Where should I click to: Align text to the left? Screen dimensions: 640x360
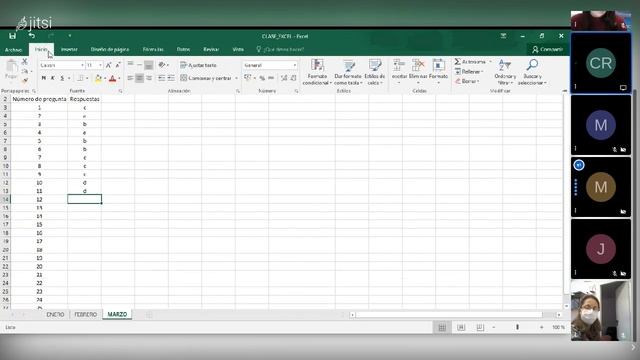[x=131, y=78]
